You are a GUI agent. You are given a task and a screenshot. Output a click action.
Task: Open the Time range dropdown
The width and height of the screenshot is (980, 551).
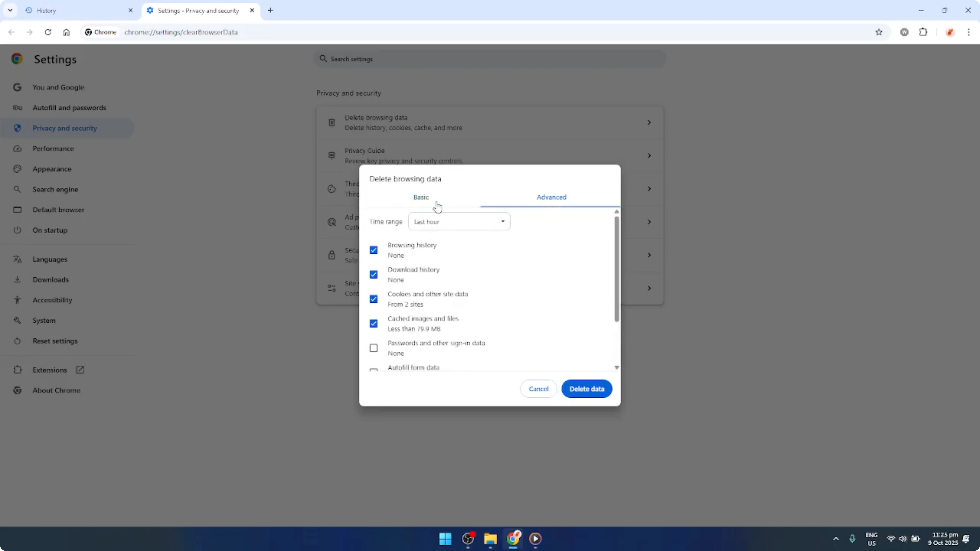pyautogui.click(x=459, y=222)
